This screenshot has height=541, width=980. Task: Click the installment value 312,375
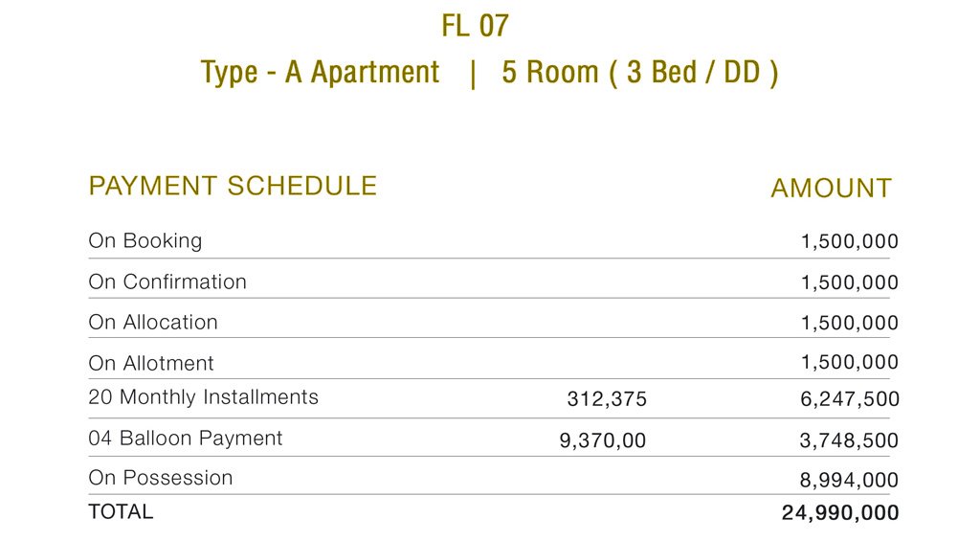tap(607, 399)
